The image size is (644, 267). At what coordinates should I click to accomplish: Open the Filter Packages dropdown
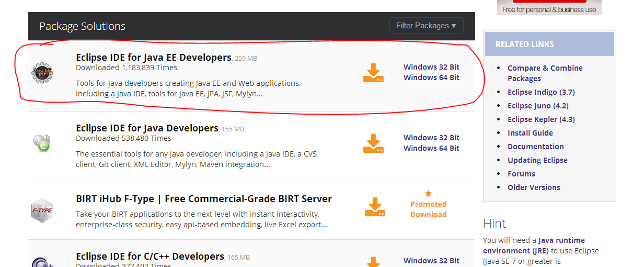click(x=427, y=26)
